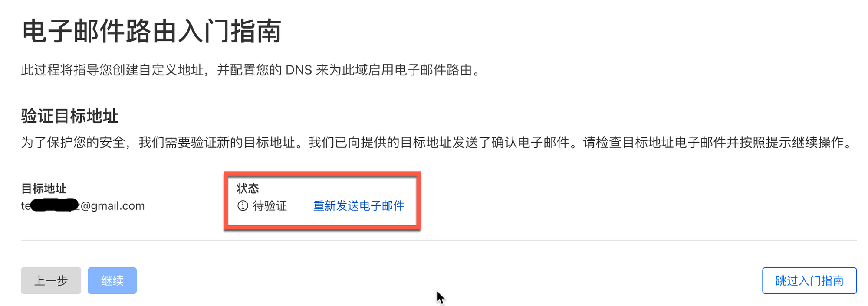This screenshot has width=868, height=306.
Task: Go back with the 上一步 button
Action: pyautogui.click(x=51, y=280)
